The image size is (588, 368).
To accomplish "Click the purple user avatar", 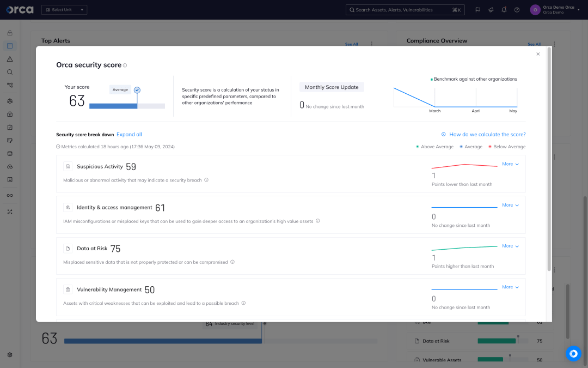I will [x=535, y=10].
